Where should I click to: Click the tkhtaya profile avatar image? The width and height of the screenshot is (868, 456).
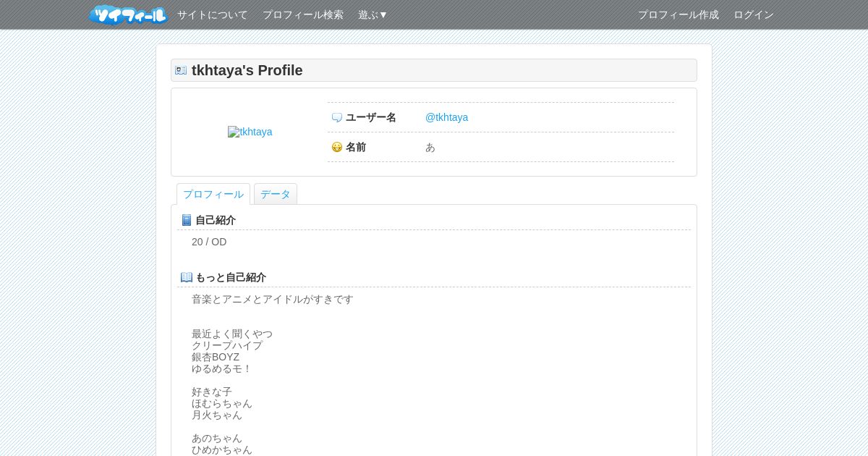click(x=250, y=132)
